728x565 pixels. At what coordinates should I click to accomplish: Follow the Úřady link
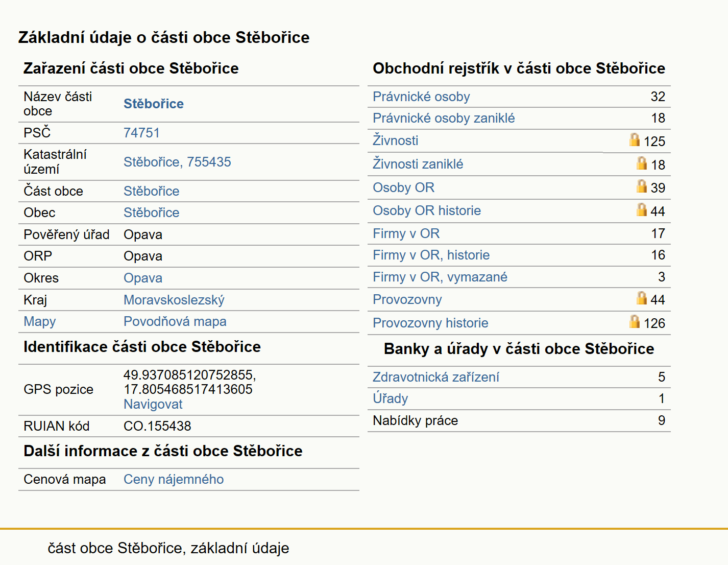pos(391,398)
